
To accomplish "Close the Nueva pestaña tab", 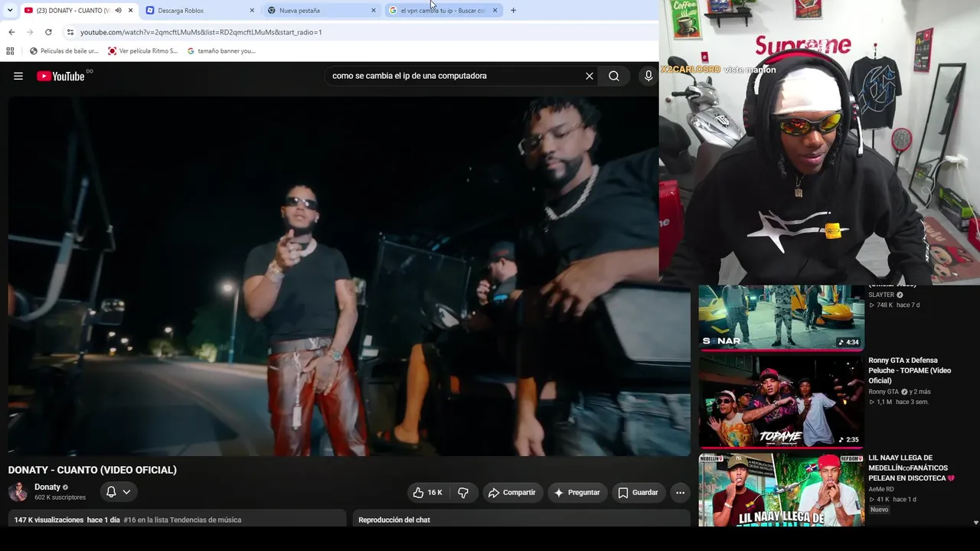I will 374,10.
